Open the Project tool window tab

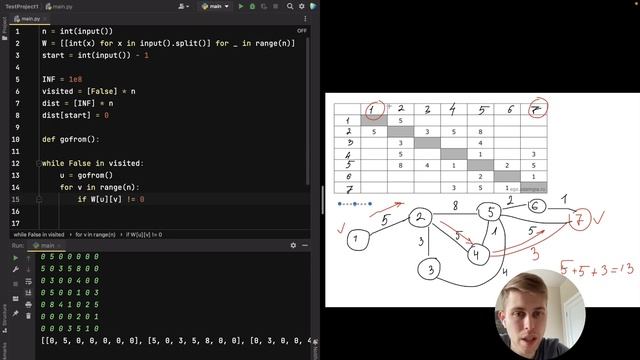(4, 29)
